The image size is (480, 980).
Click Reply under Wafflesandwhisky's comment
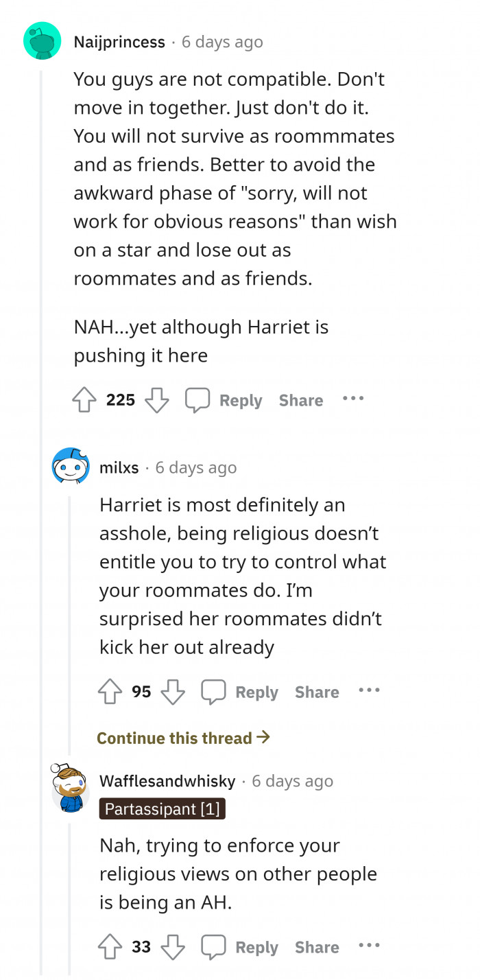pos(257,946)
